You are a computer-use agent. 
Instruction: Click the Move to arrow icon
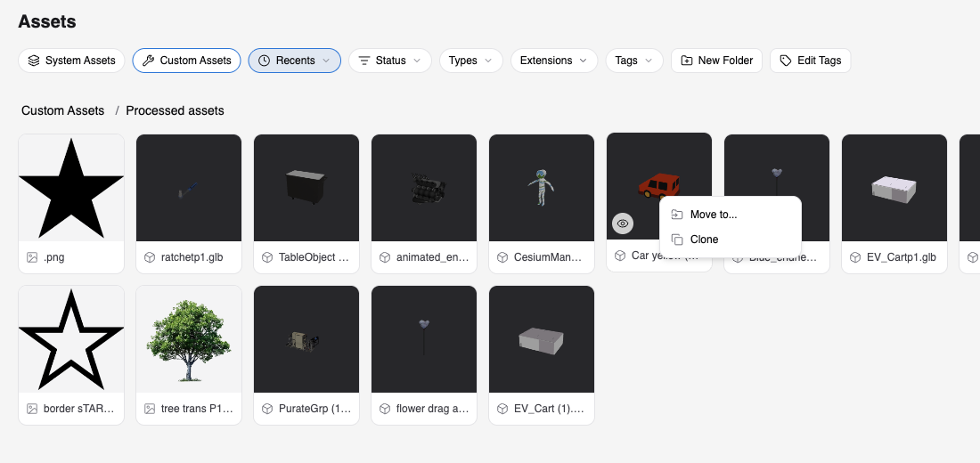coord(677,215)
